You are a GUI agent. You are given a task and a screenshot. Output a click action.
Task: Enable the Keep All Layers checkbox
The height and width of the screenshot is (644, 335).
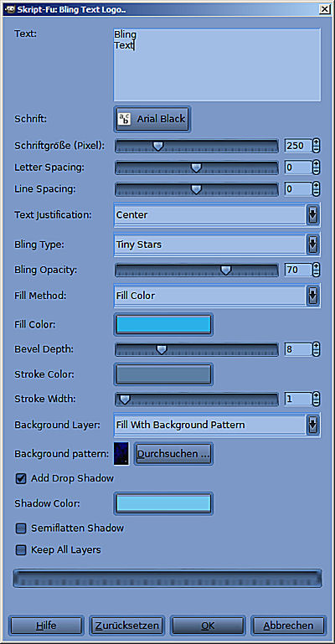pos(21,550)
